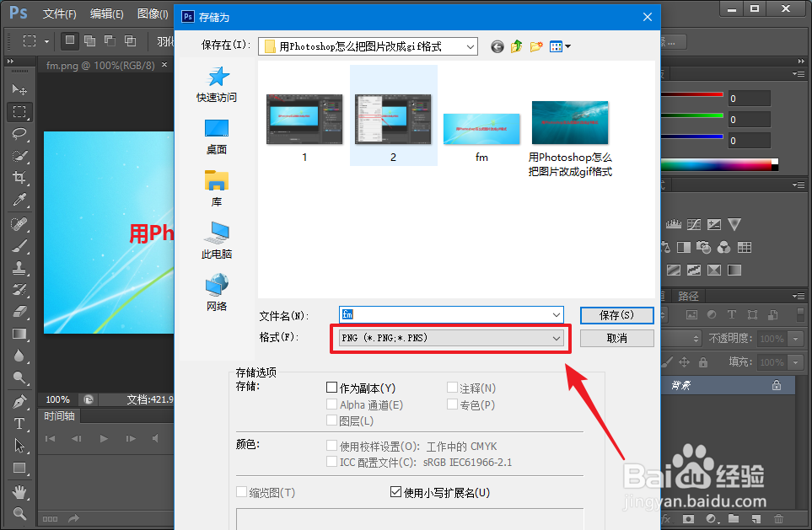This screenshot has height=530, width=812.
Task: Enable Intersect with Selection mode
Action: [x=130, y=41]
